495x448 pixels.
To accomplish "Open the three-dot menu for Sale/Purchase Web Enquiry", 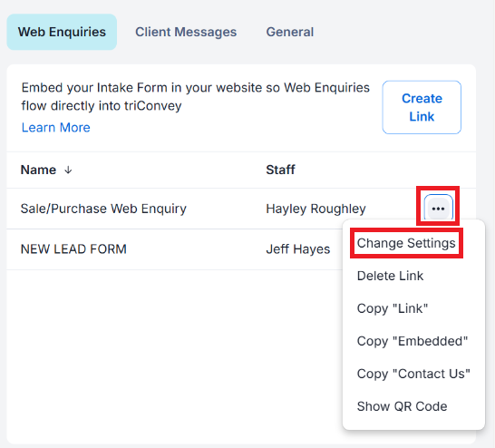I will pyautogui.click(x=438, y=209).
